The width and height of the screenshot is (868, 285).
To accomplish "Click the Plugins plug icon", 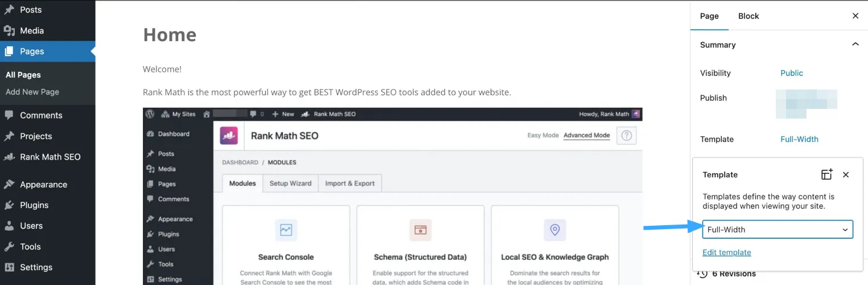I will 9,205.
